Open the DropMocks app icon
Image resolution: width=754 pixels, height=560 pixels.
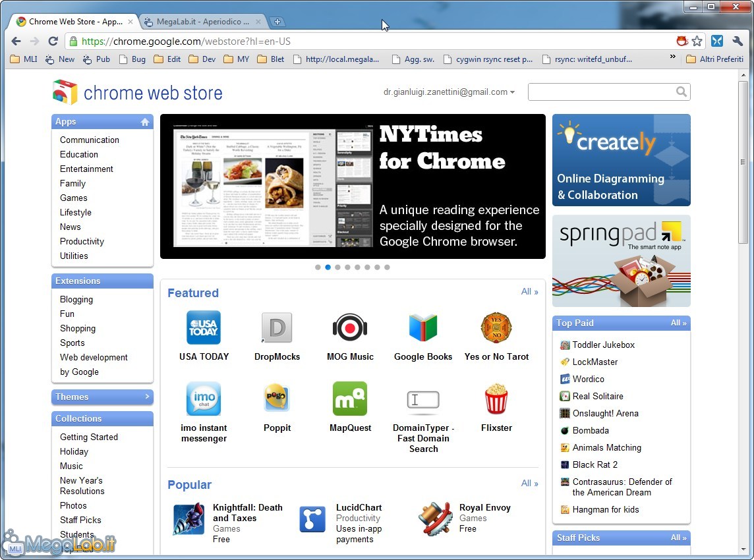click(x=277, y=327)
